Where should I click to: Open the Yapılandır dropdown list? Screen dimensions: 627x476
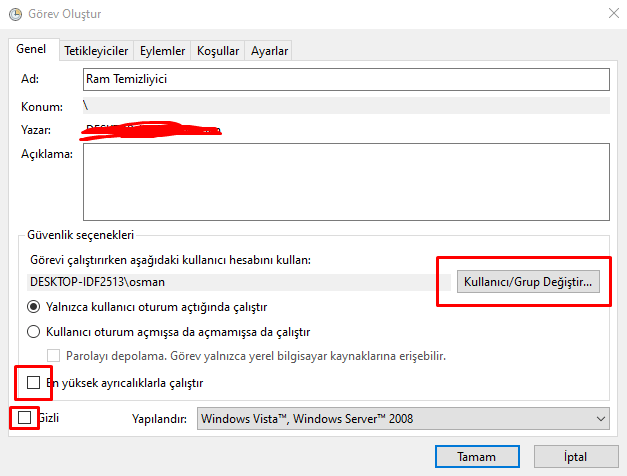[x=403, y=418]
